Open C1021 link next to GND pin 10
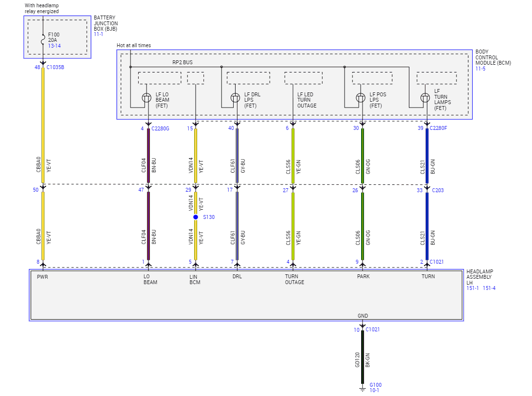 click(372, 329)
